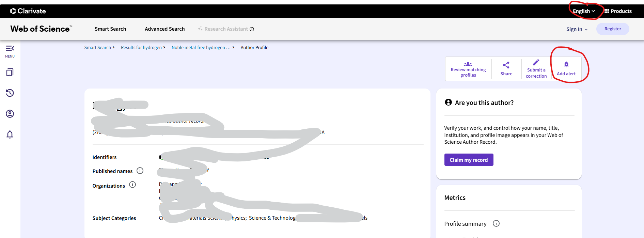The image size is (644, 238).
Task: Click the Add alert bell button
Action: tap(566, 69)
